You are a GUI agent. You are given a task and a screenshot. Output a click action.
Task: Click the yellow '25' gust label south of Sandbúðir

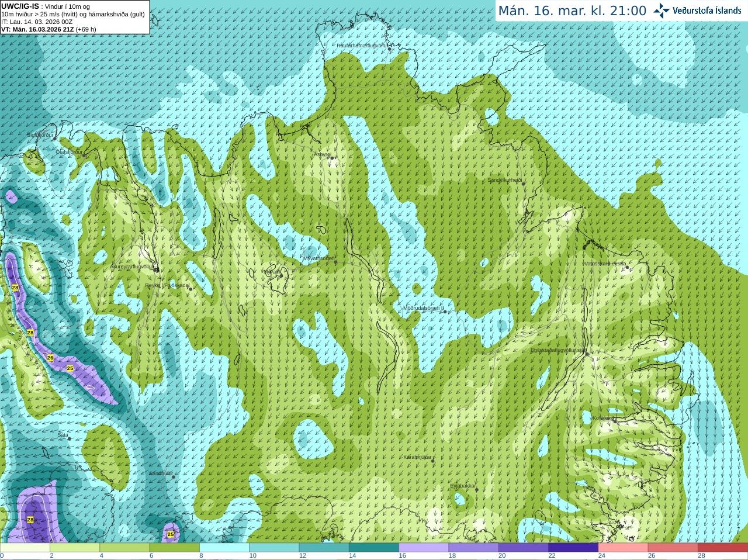tap(171, 534)
